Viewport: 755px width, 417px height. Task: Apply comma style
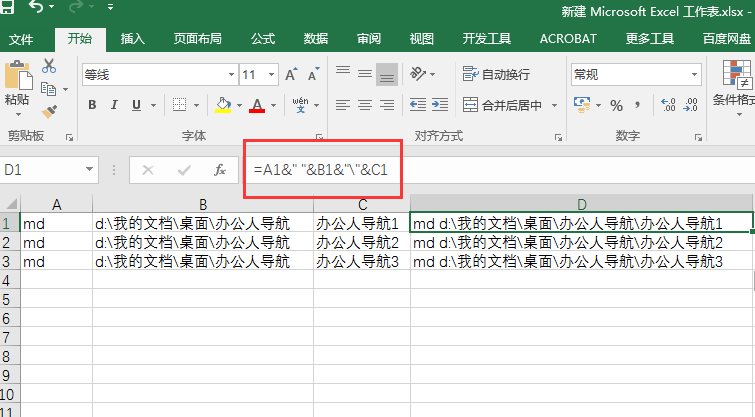(638, 104)
